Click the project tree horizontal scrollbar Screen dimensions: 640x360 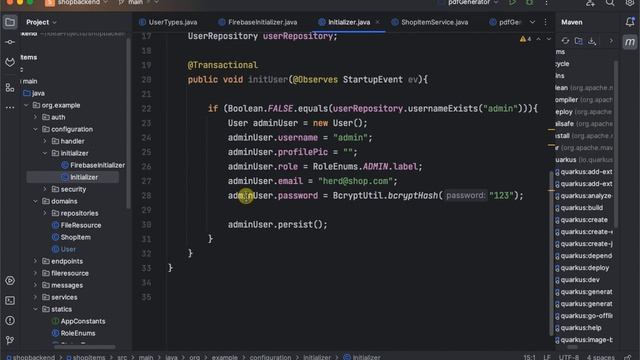coord(84,347)
